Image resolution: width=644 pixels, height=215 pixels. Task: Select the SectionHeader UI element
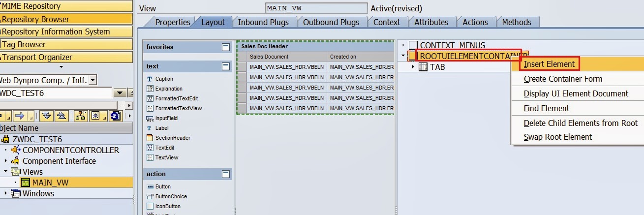(173, 138)
